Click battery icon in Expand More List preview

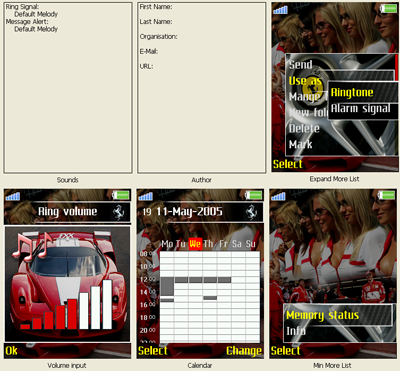[x=388, y=9]
